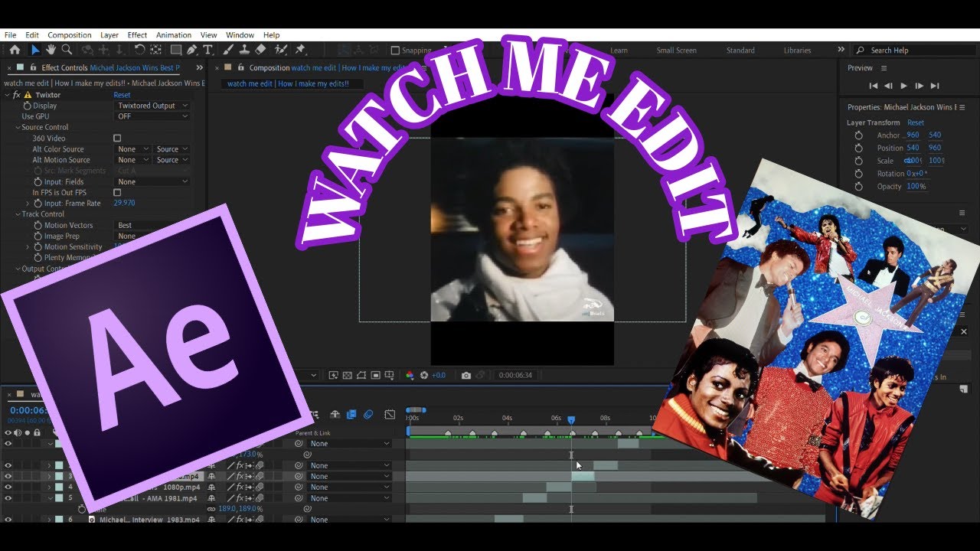Open Parent & Link dropdown for layer 5

[x=349, y=498]
